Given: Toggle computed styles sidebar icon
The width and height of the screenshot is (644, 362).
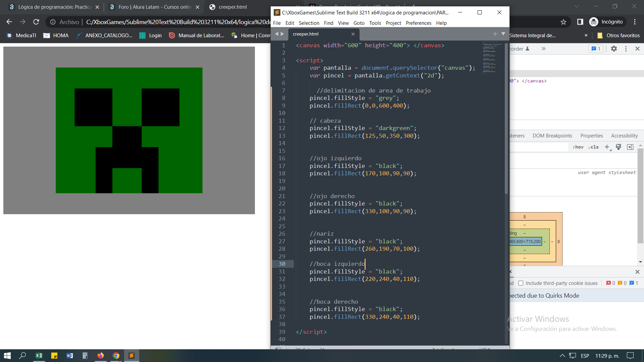Looking at the screenshot, I should (x=630, y=147).
